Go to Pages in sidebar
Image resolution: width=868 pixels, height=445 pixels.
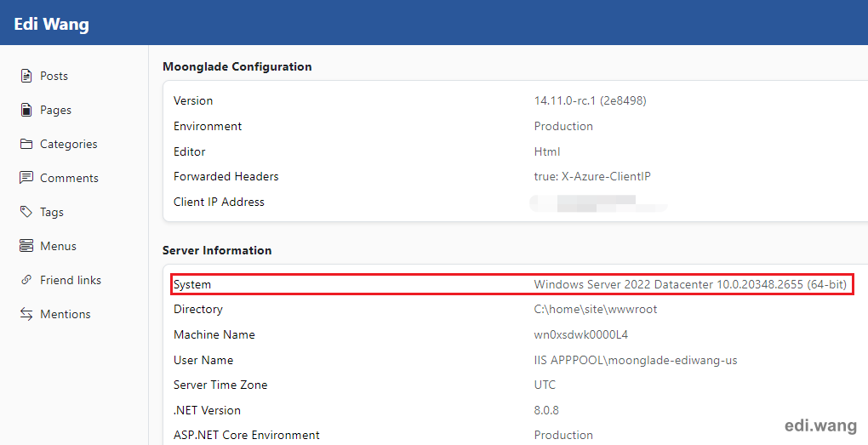point(55,110)
